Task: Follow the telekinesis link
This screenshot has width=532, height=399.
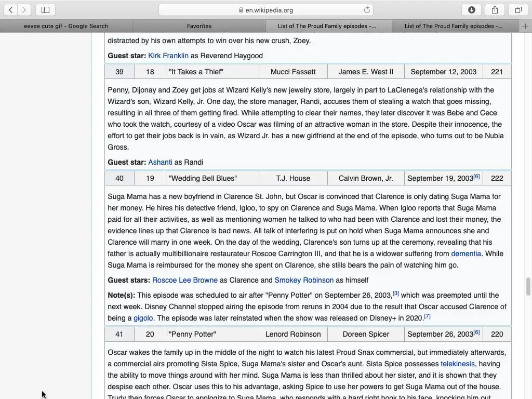Action: [457, 364]
